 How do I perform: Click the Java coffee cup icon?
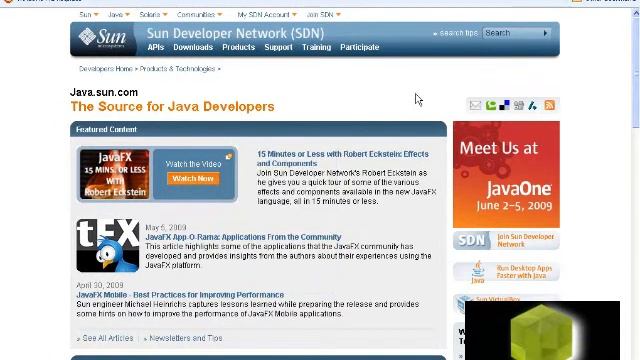point(478,272)
